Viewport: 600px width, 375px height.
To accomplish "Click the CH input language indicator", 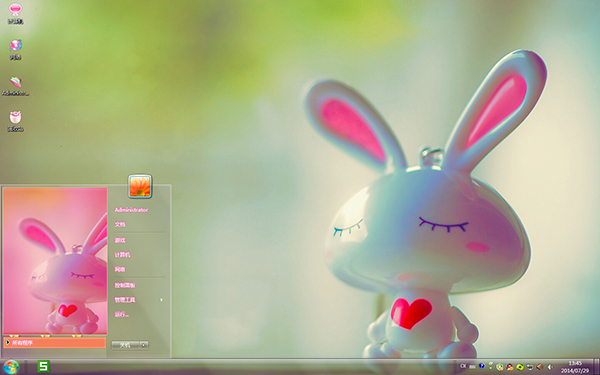I will (463, 366).
